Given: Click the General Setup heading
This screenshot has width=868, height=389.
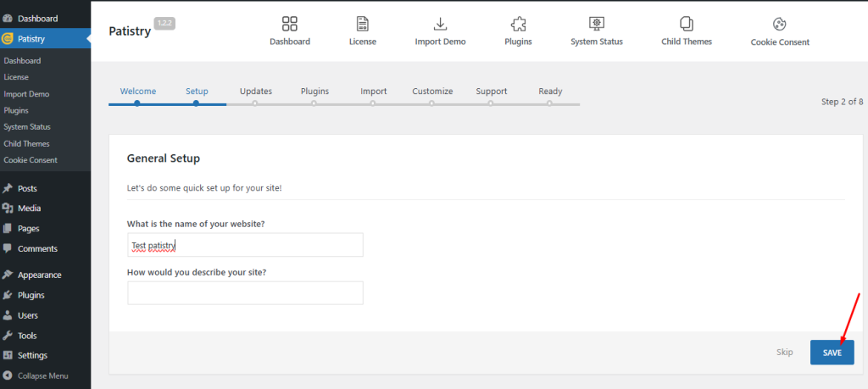Looking at the screenshot, I should tap(164, 158).
